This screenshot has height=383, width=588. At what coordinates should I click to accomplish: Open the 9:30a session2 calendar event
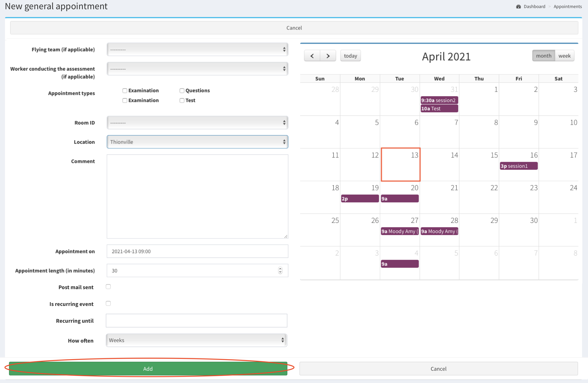tap(439, 100)
